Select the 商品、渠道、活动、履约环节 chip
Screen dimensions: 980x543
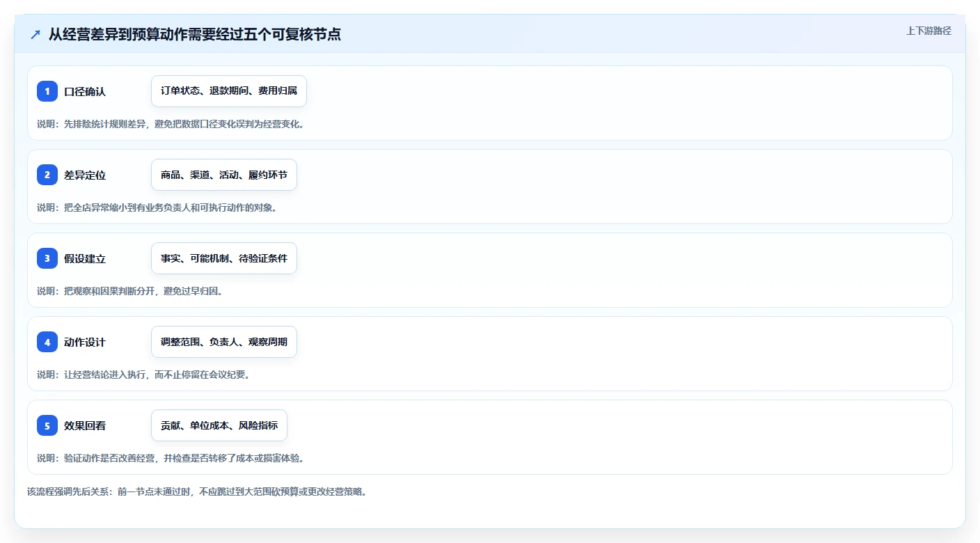coord(224,175)
